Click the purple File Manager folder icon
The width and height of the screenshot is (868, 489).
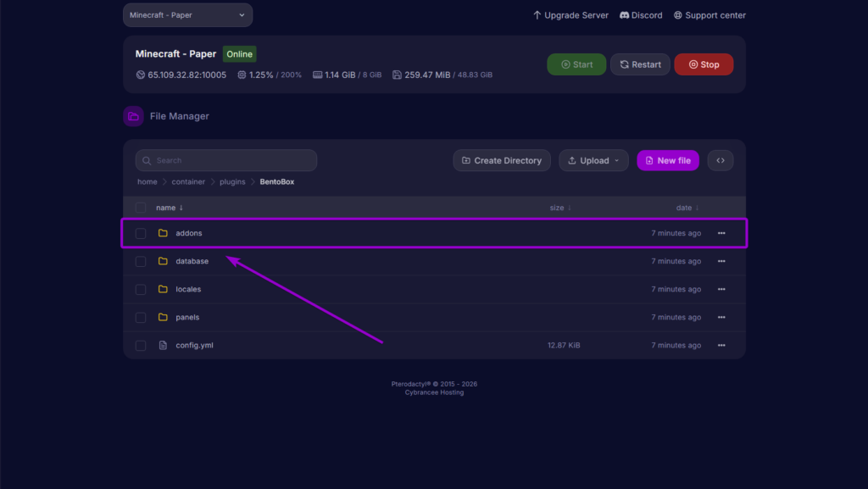pos(133,116)
